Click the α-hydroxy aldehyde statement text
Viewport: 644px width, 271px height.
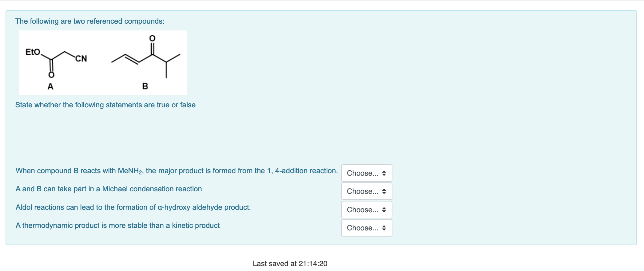132,207
